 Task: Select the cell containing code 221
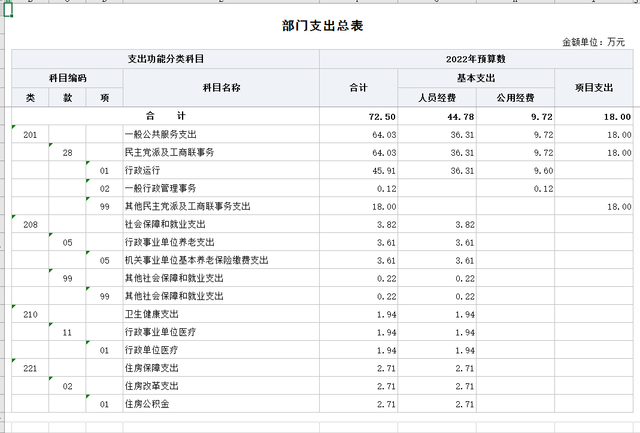click(30, 368)
